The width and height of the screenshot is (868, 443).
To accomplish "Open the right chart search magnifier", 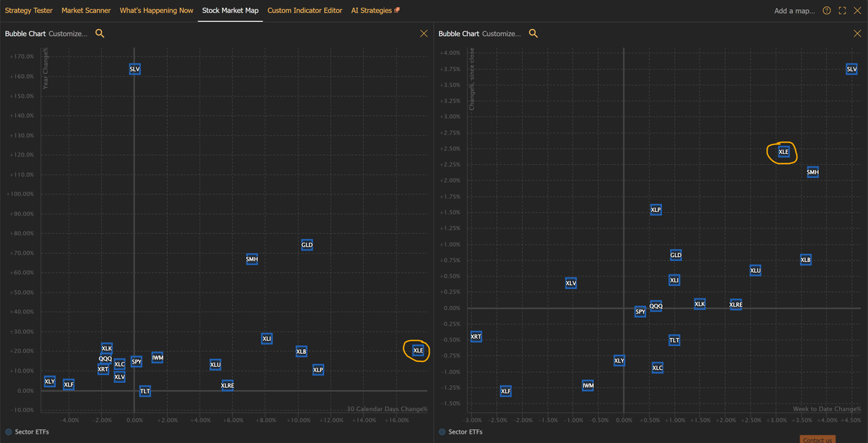I will (533, 33).
